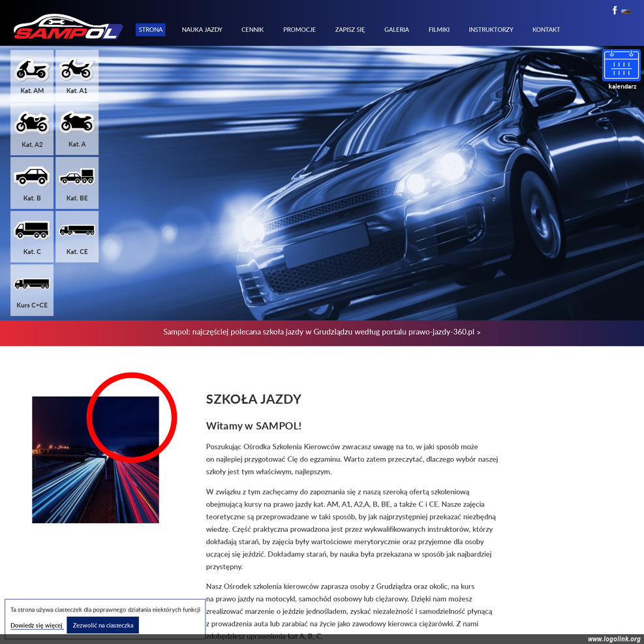The image size is (644, 644).
Task: Select the Kurs C+CE tile
Action: [x=32, y=290]
